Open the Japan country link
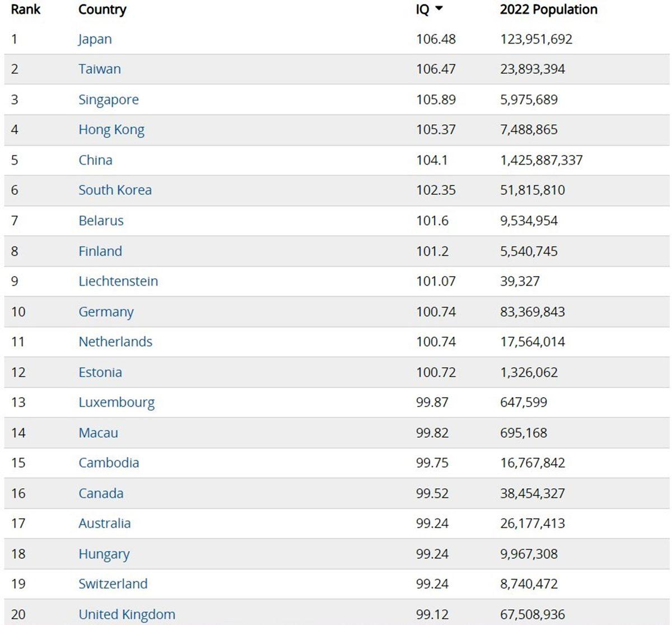This screenshot has height=625, width=672. click(95, 39)
